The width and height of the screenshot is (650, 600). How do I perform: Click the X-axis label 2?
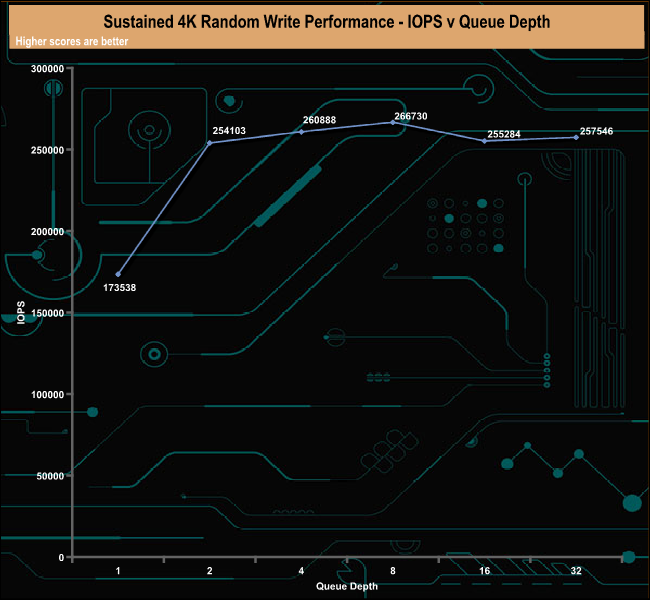click(210, 571)
